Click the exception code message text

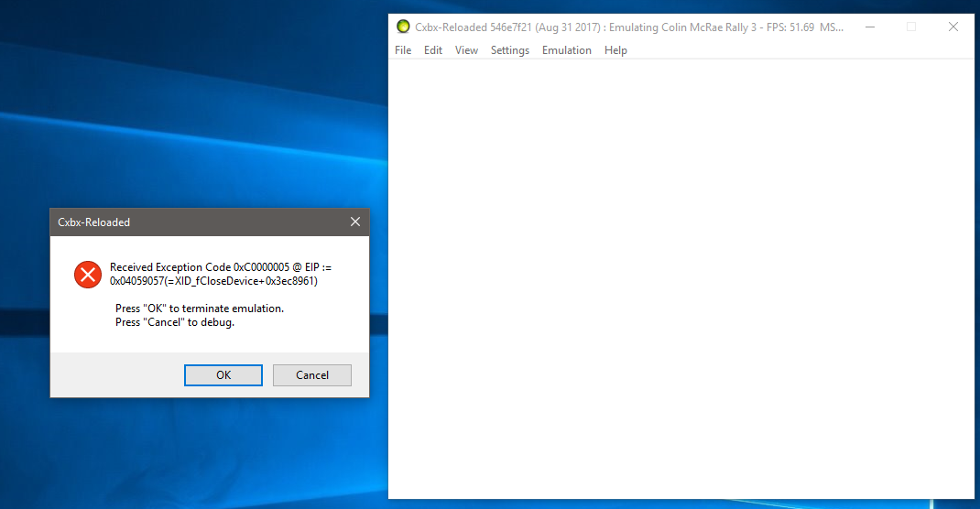(x=221, y=274)
